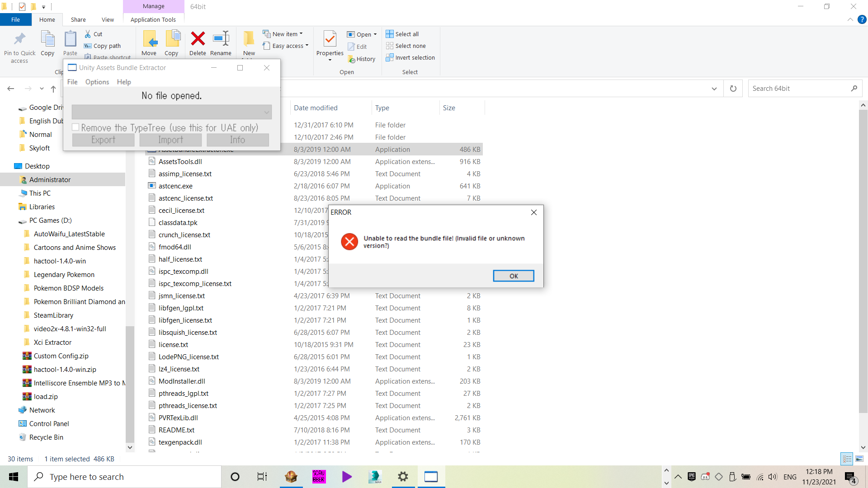Click the Paste icon

[71, 43]
